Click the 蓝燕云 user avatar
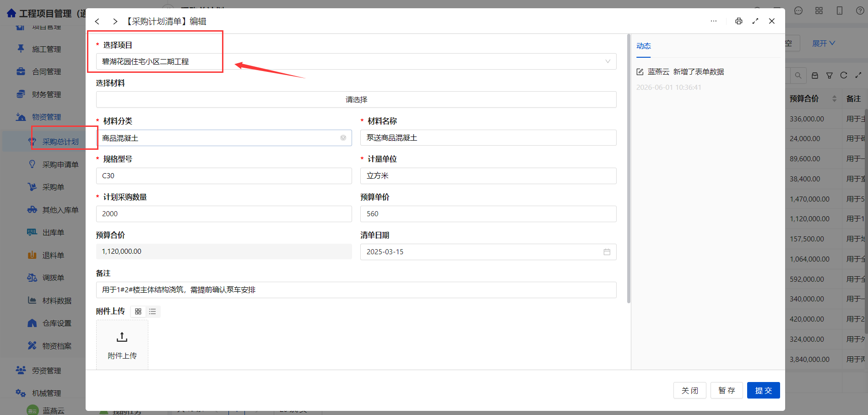 point(32,410)
